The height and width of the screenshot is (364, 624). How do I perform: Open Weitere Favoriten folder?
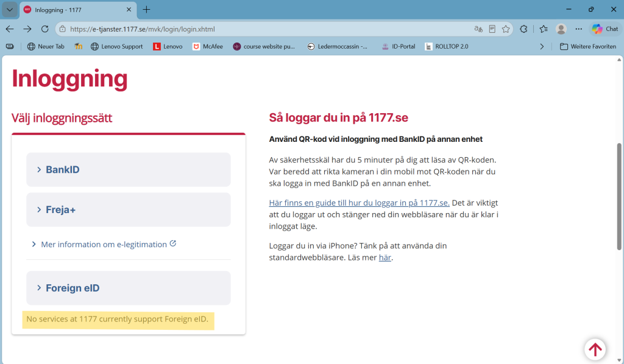tap(588, 46)
